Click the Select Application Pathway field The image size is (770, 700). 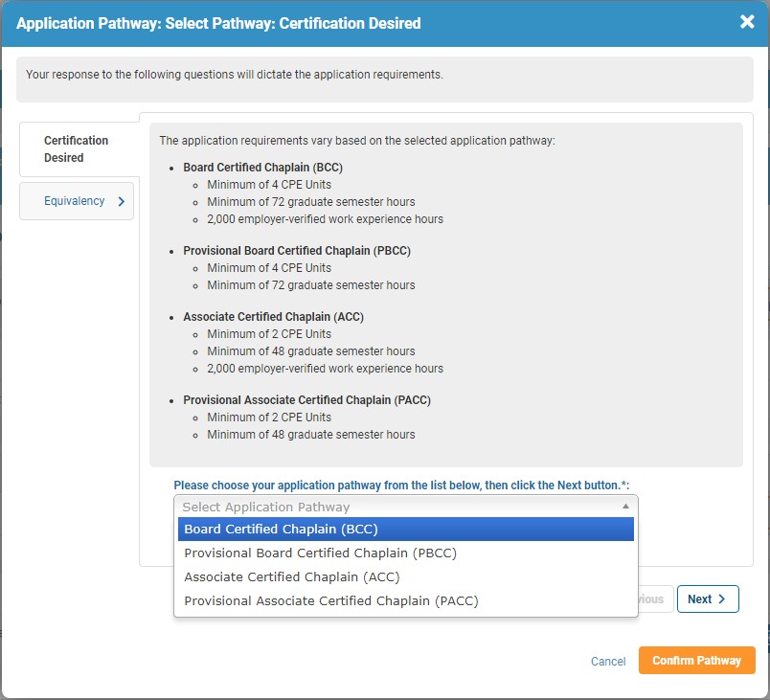393,507
